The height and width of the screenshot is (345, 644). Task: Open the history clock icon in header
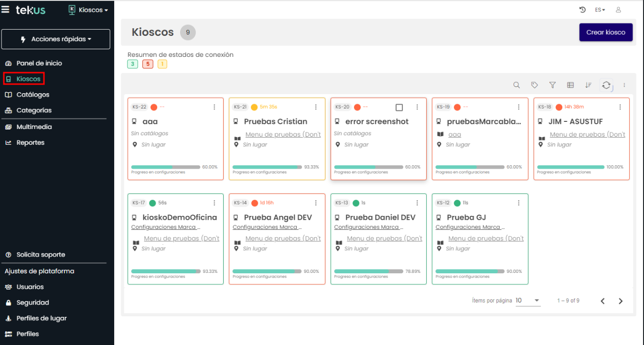tap(582, 10)
